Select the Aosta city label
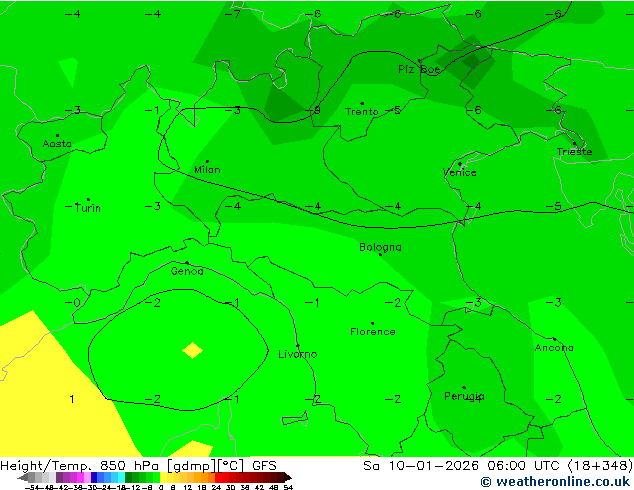The height and width of the screenshot is (490, 634). [x=57, y=144]
